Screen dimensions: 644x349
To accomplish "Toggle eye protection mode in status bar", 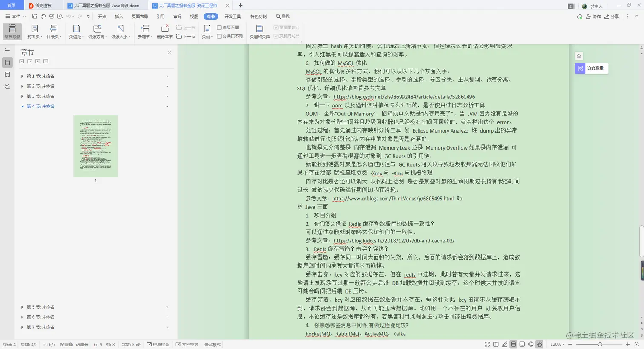I will pos(539,344).
